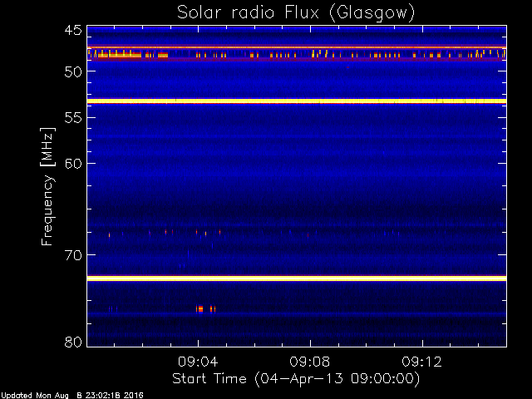Click the 09:04 time tick label
Screen dimensions: 532x399
(198, 362)
